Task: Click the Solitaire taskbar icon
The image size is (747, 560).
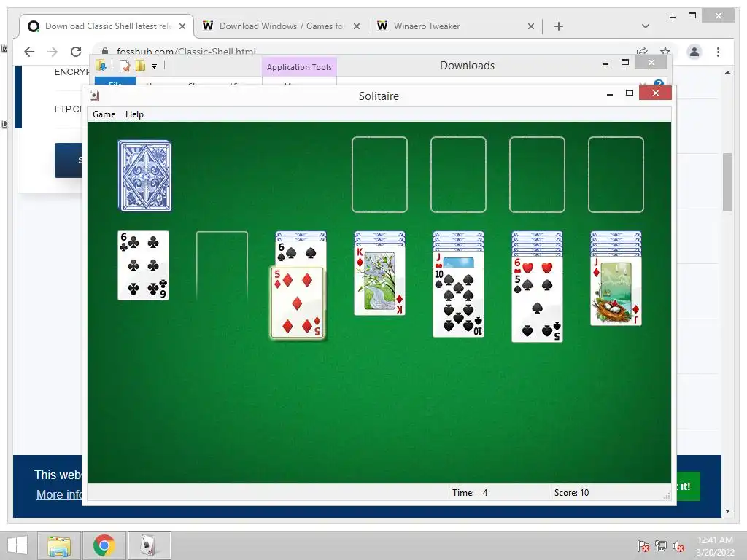Action: [x=149, y=545]
